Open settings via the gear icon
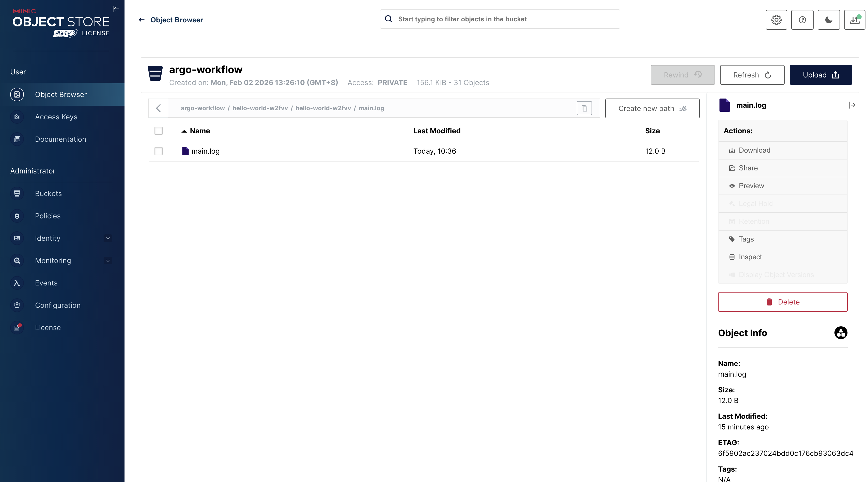 click(x=776, y=20)
